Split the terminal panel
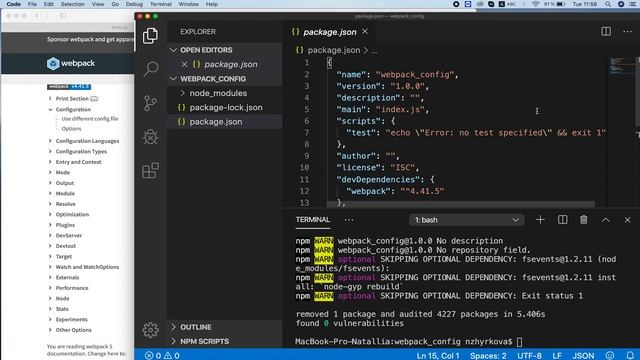The image size is (640, 360). [562, 220]
